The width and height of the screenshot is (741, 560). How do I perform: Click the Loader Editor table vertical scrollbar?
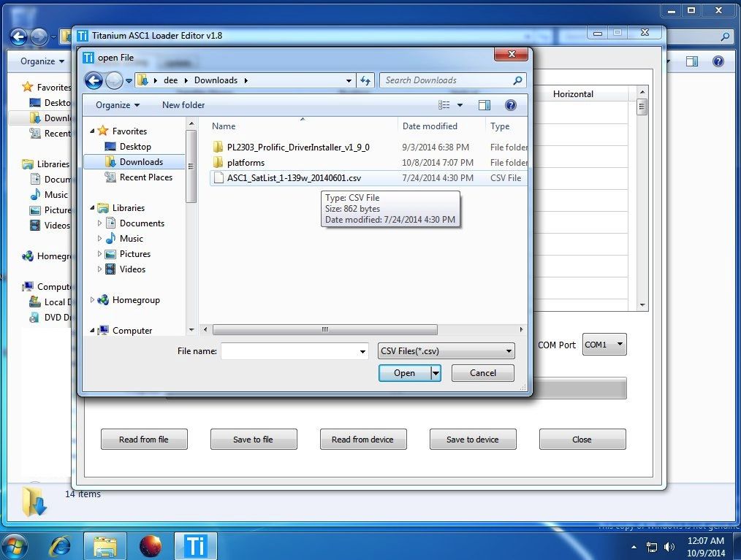[x=642, y=107]
